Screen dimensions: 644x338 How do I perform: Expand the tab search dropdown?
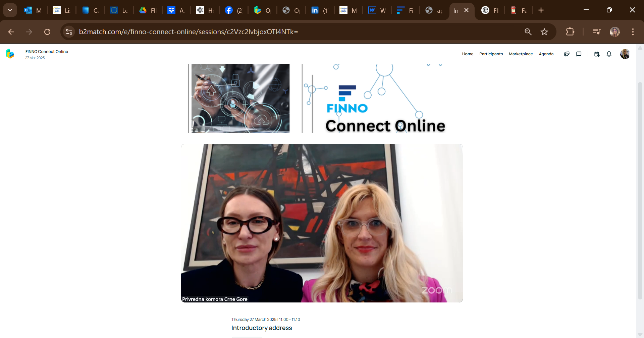pos(10,10)
